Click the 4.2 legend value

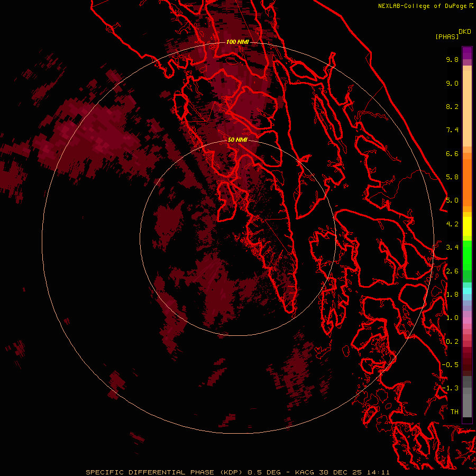pos(452,224)
